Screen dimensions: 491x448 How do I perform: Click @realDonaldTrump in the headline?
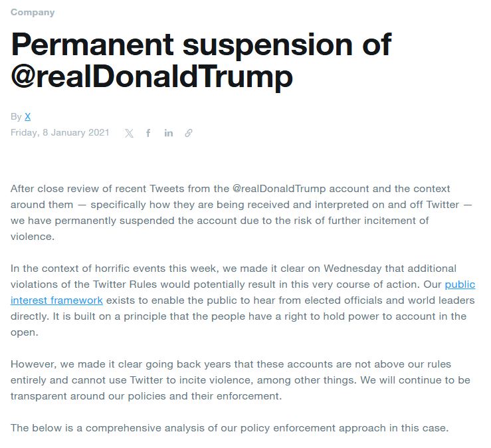click(x=151, y=77)
